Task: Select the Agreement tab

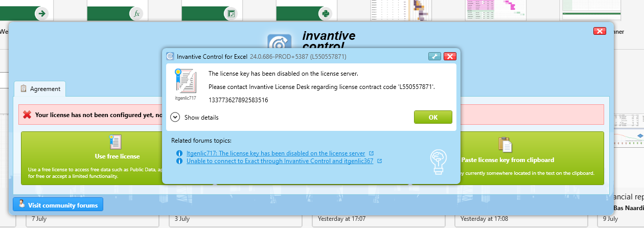Action: pos(40,89)
